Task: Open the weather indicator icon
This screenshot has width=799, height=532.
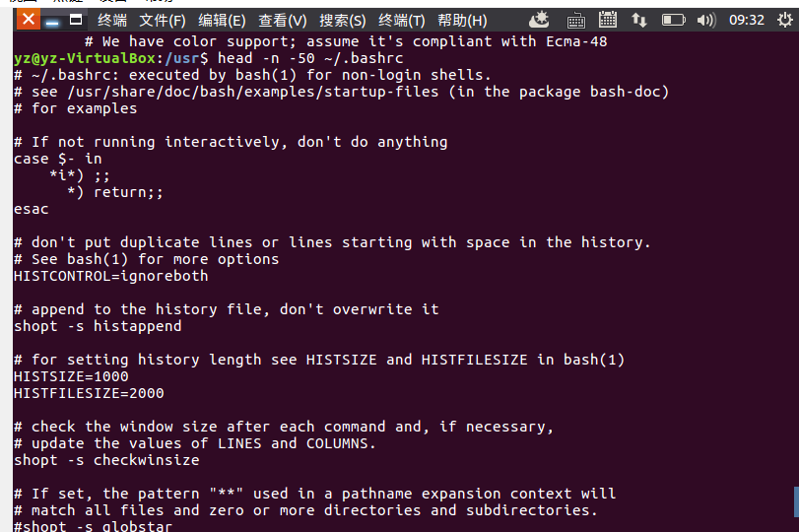Action: (539, 19)
